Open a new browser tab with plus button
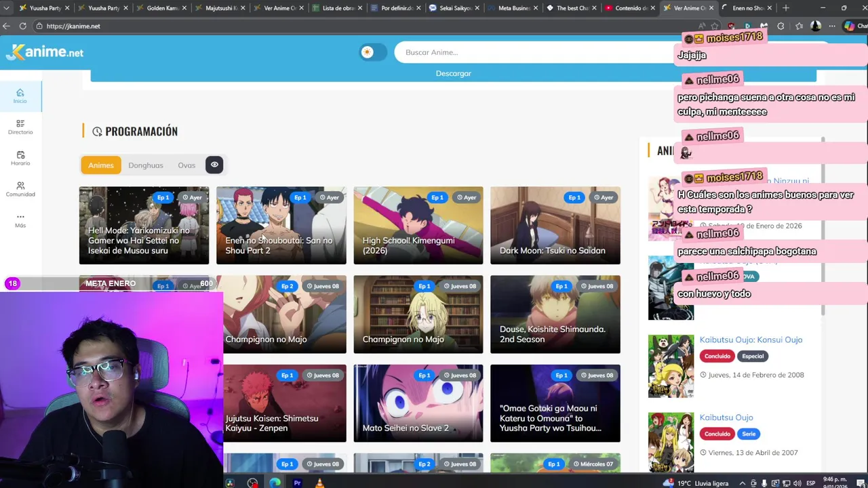Image resolution: width=868 pixels, height=488 pixels. (x=786, y=8)
